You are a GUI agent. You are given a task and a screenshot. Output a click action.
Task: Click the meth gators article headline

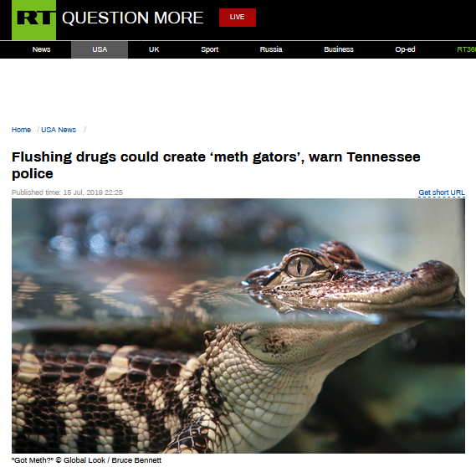pos(216,165)
